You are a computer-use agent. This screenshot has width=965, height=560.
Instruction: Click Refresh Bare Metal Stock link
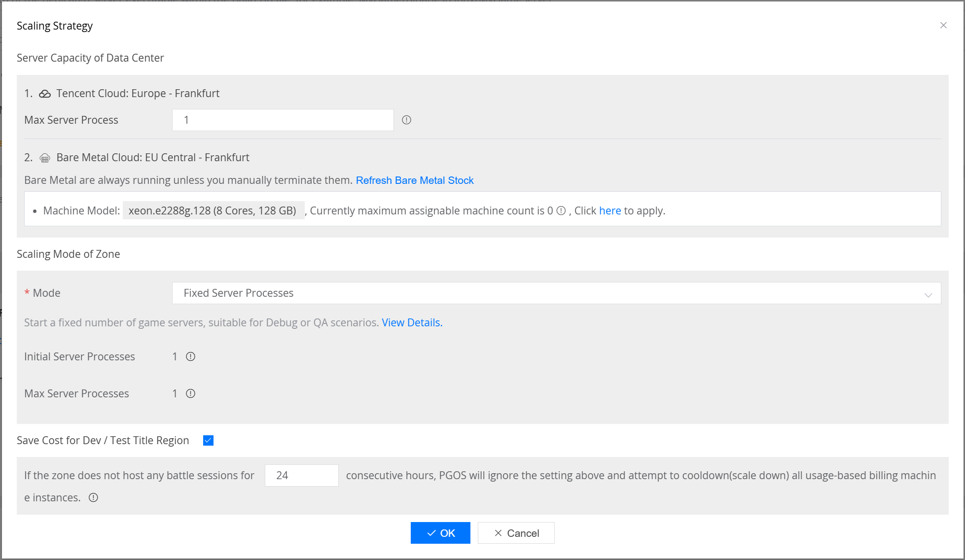[414, 180]
